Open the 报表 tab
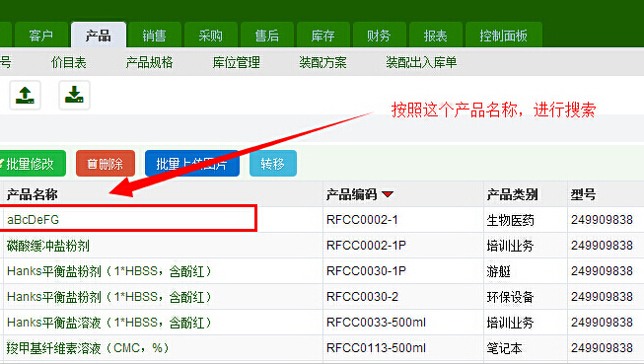The image size is (644, 364). coord(436,36)
